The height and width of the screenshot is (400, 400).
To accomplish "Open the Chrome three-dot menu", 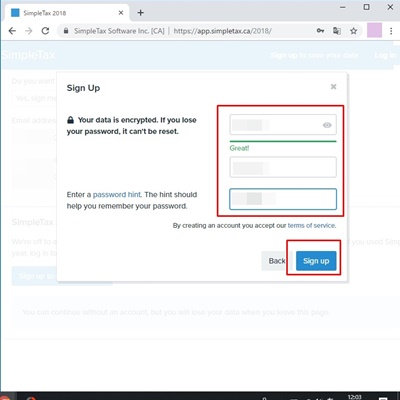I will [x=391, y=31].
